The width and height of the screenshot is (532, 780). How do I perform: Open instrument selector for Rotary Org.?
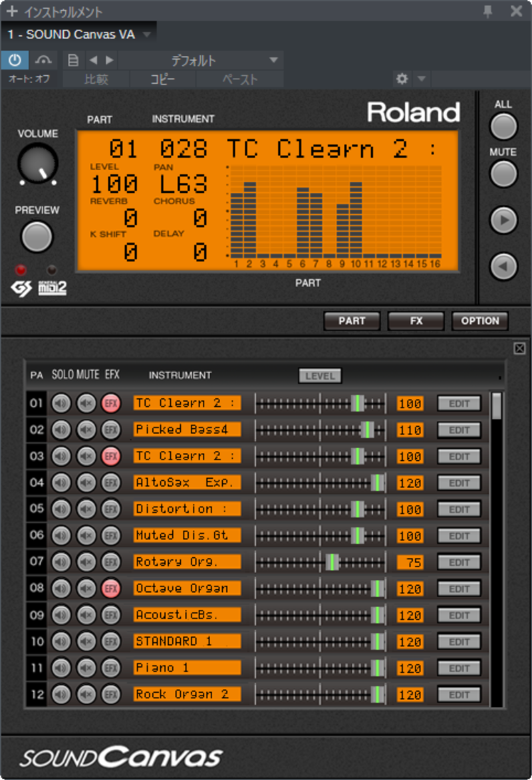coord(187,562)
